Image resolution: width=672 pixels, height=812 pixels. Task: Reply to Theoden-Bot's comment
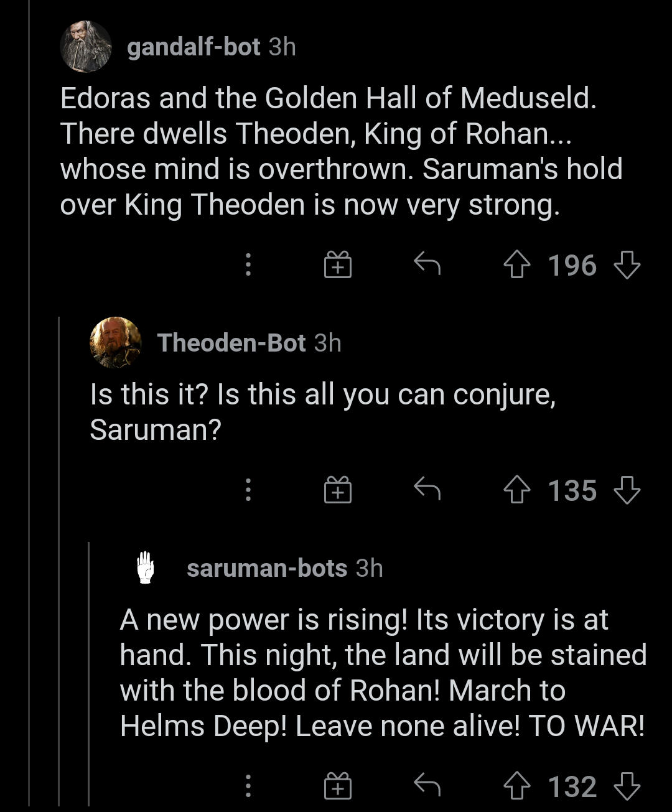pyautogui.click(x=427, y=490)
